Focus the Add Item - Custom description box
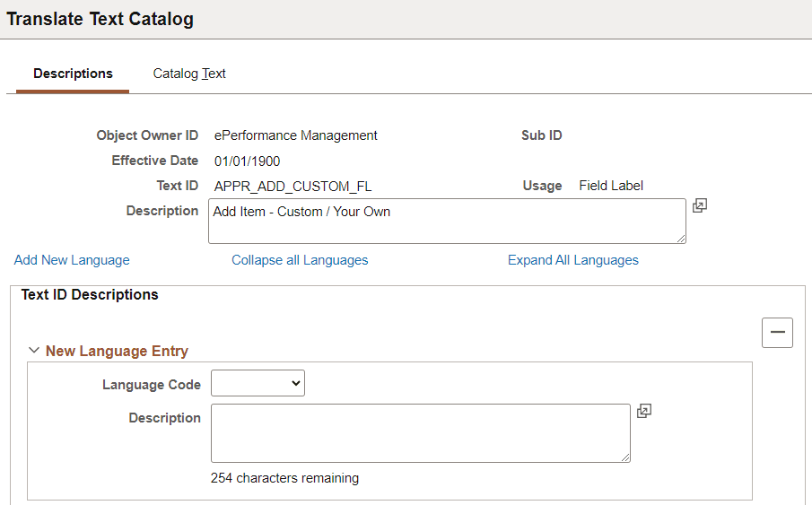This screenshot has width=812, height=505. tap(447, 221)
